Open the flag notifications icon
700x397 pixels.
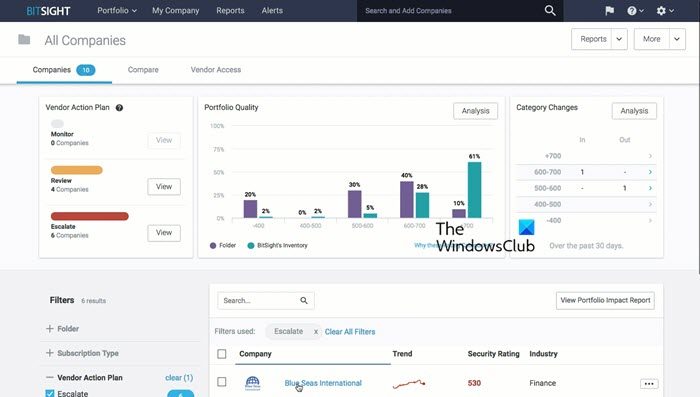click(609, 11)
